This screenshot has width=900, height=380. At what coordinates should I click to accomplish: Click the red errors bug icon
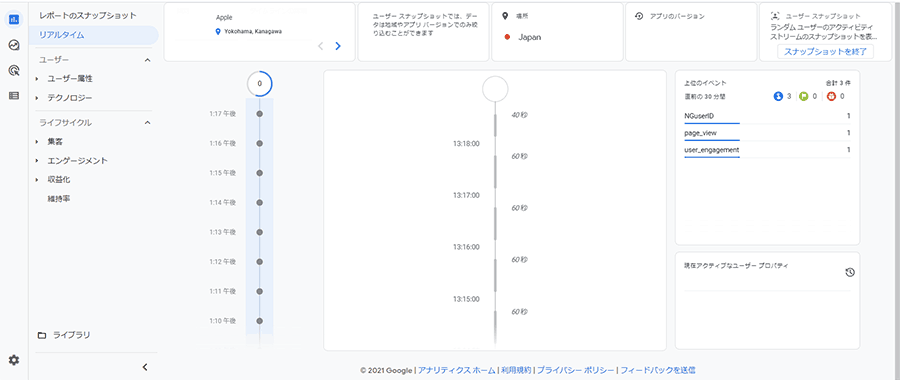tap(831, 96)
